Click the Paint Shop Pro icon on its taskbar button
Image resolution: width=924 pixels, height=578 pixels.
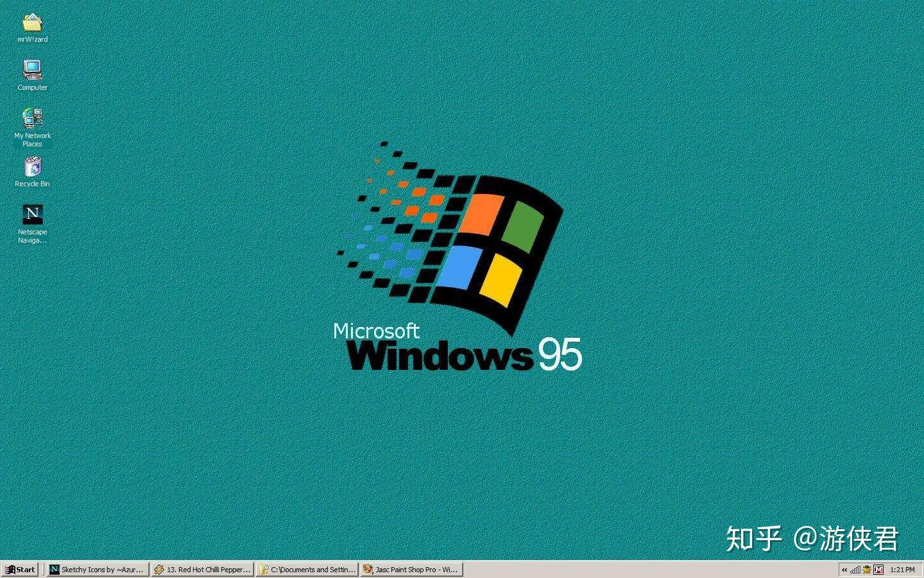coord(368,569)
